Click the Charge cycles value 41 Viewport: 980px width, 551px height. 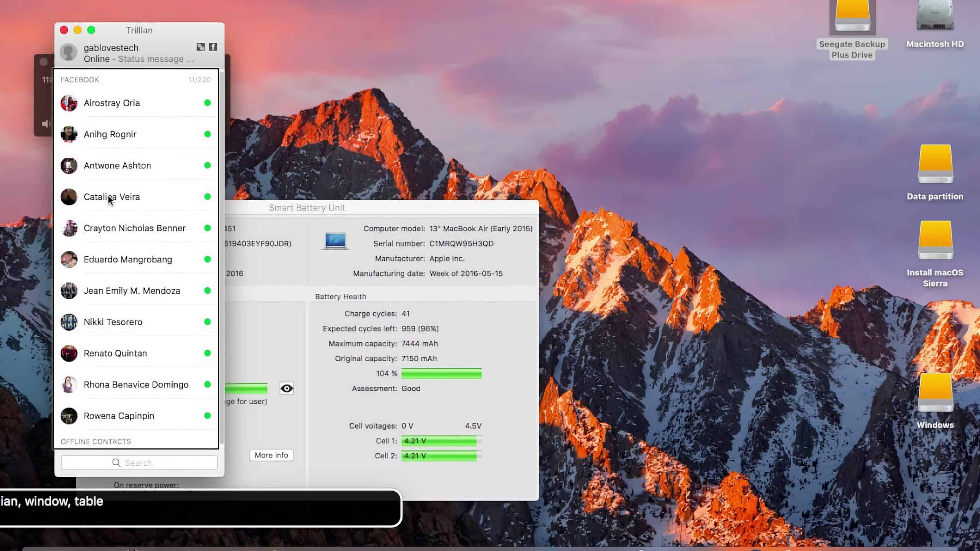pyautogui.click(x=405, y=314)
